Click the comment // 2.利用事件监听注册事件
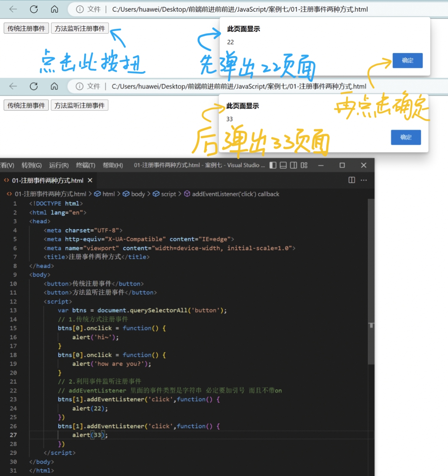The image size is (448, 476). [x=100, y=382]
